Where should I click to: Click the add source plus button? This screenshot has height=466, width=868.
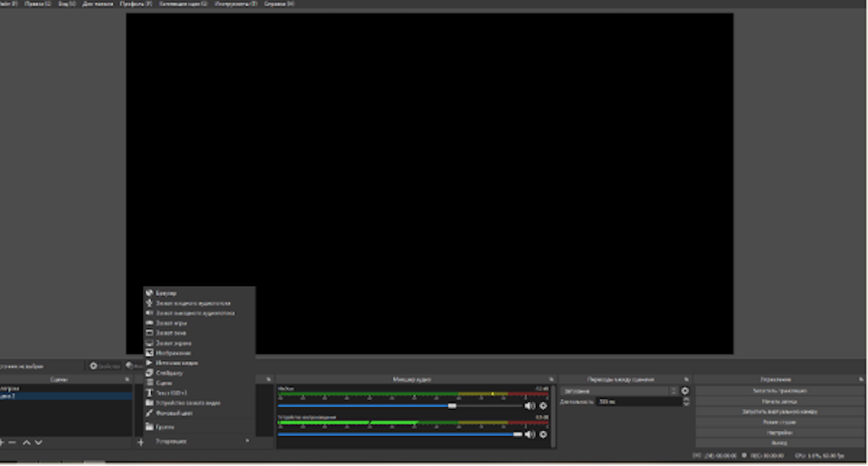[140, 442]
